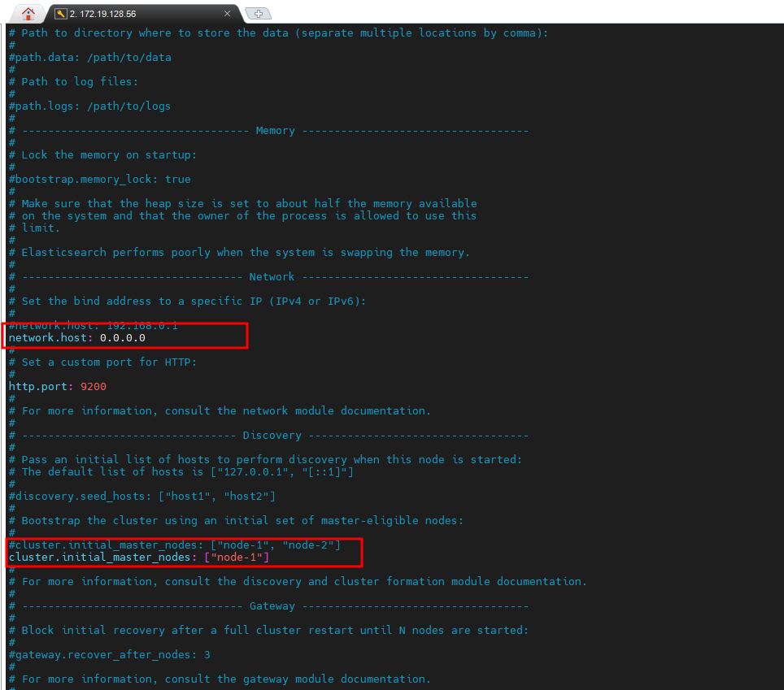Click the "#path.logs: /path/to/logs" line
784x690 pixels.
click(89, 106)
